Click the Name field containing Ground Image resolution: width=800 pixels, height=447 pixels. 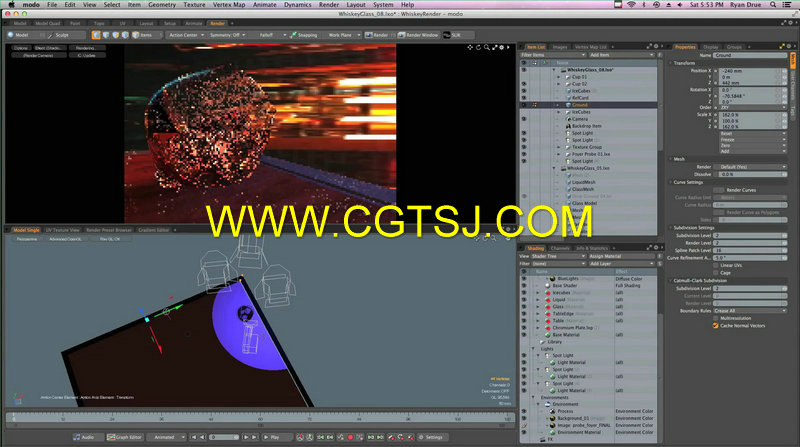pyautogui.click(x=750, y=55)
